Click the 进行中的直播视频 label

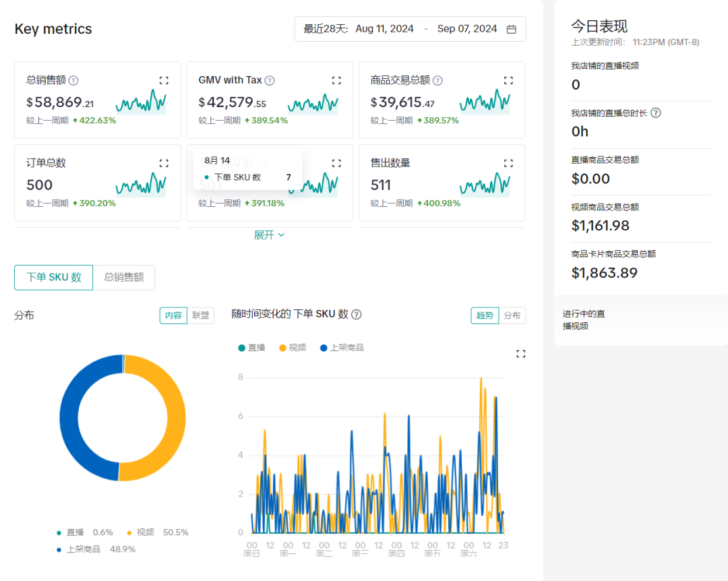tap(584, 320)
